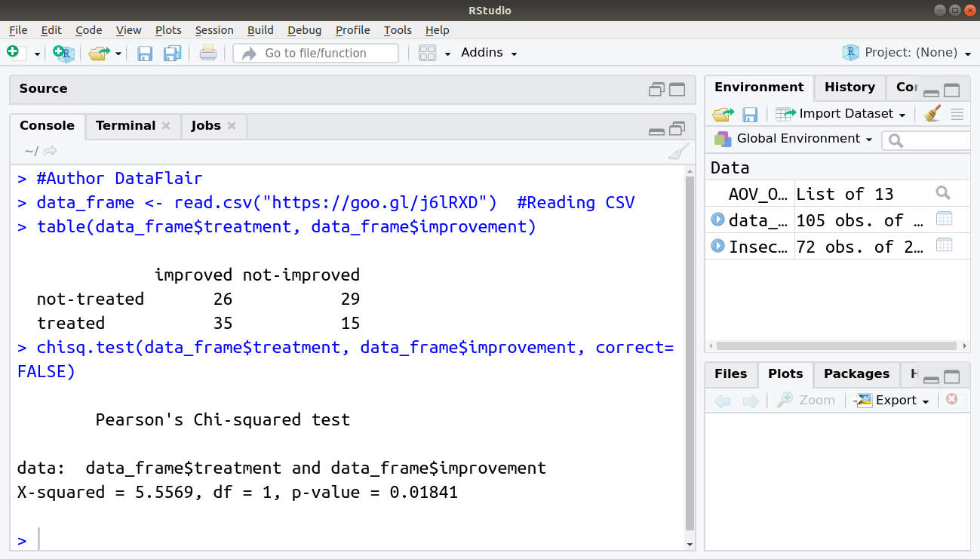Expand the data_frame object details
Viewport: 980px width, 559px height.
pos(717,220)
